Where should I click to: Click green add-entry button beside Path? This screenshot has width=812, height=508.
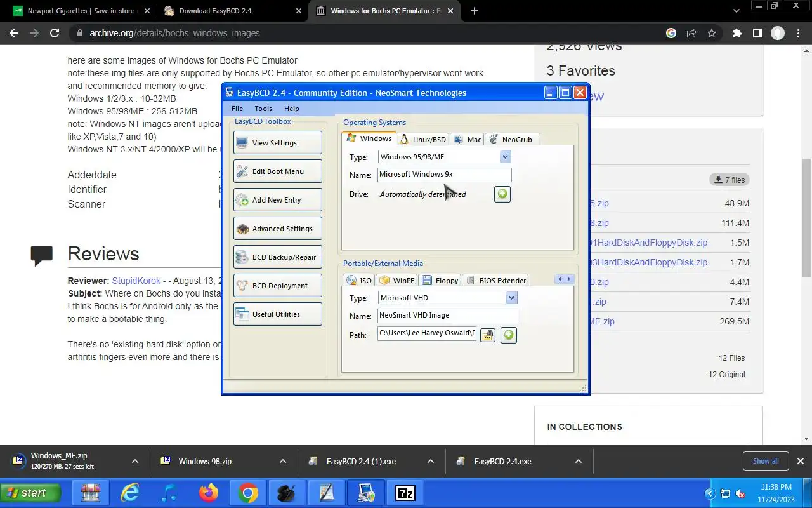point(508,335)
